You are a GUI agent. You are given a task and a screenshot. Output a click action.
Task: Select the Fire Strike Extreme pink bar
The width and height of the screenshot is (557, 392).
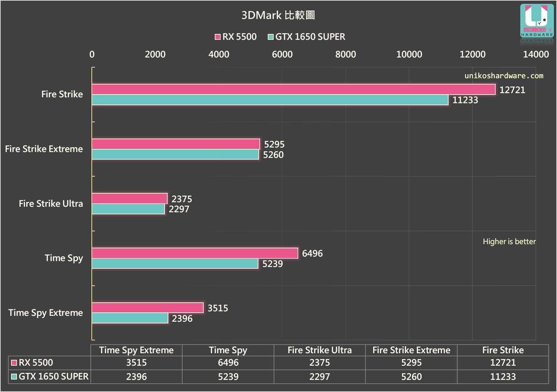(x=176, y=144)
